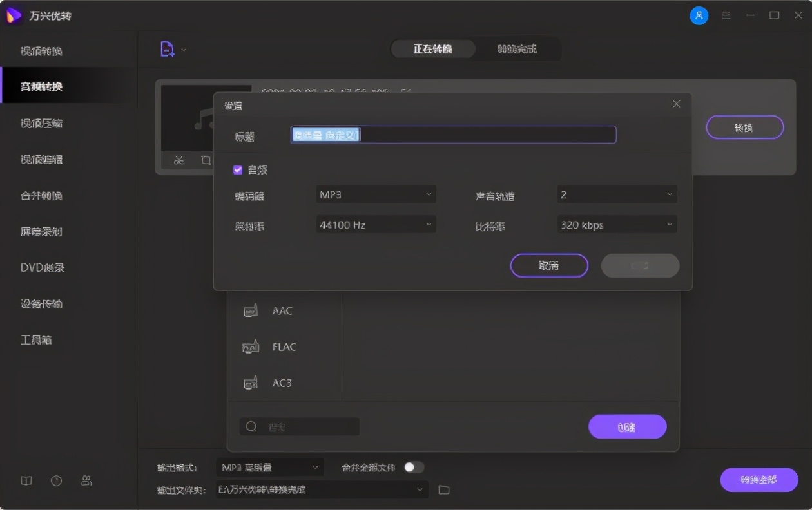The height and width of the screenshot is (510, 812).
Task: Choose FLAC from format list
Action: click(x=284, y=347)
